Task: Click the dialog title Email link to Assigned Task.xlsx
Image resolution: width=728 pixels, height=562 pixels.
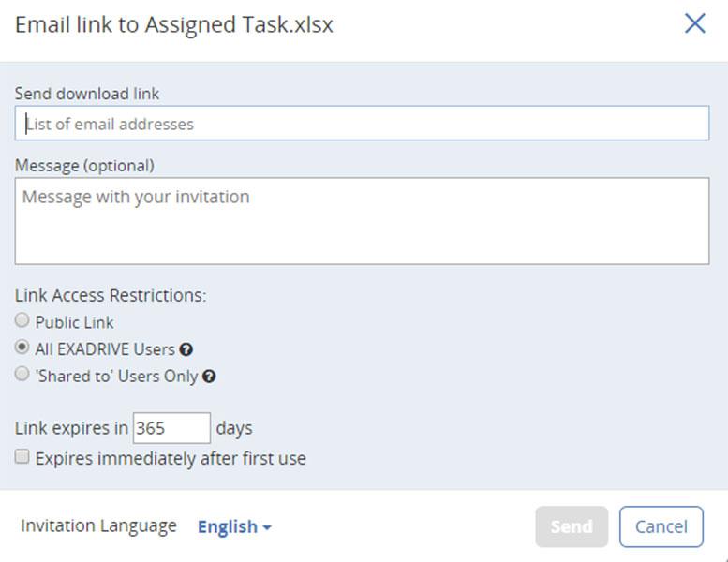Action: (x=174, y=24)
